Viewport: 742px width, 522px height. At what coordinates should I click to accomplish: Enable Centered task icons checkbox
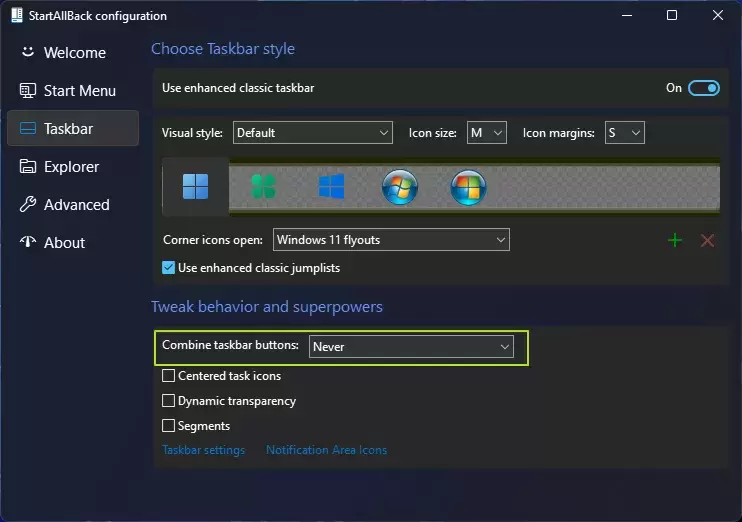pyautogui.click(x=169, y=376)
